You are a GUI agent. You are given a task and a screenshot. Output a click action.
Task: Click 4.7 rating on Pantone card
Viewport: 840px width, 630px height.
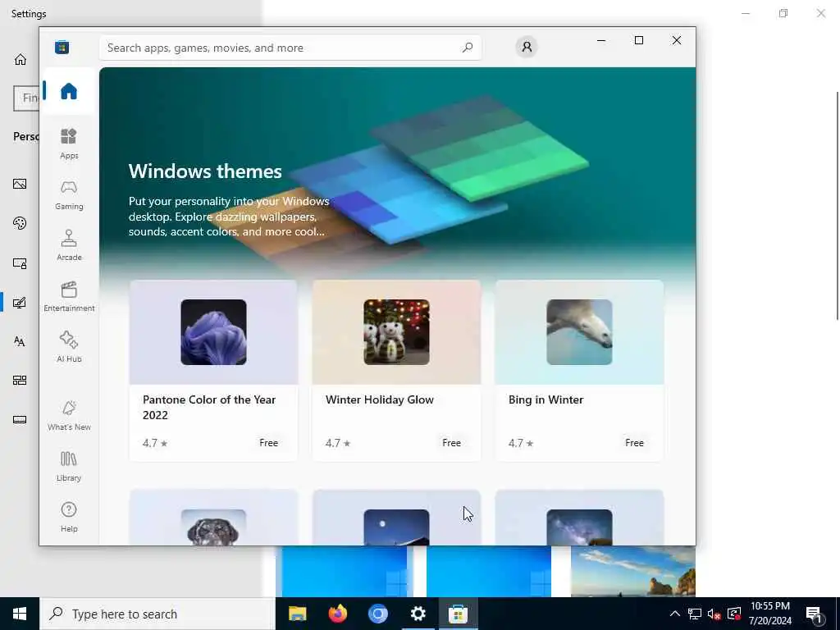click(x=155, y=443)
